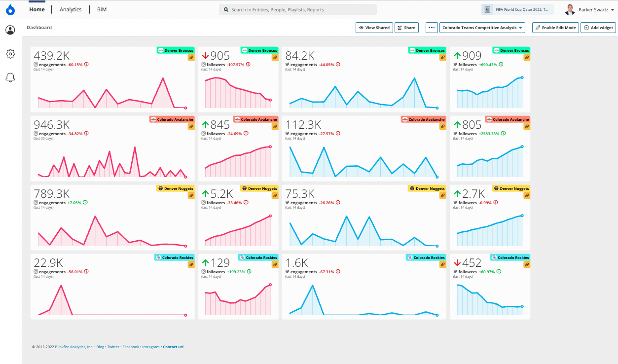
Task: Click Enable Edit Mode button
Action: [555, 28]
